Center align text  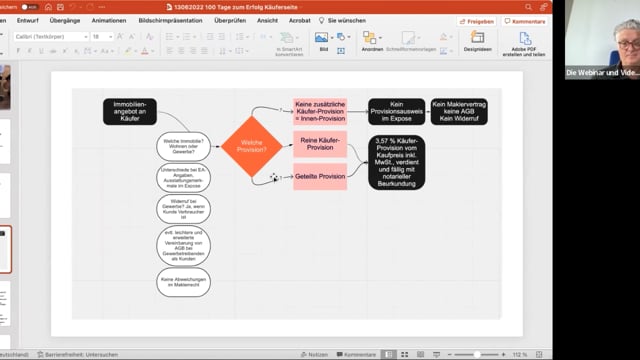[181, 51]
